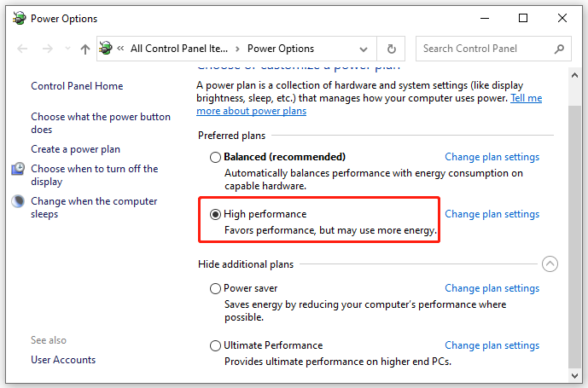Minimize the Power Options window
The image size is (588, 388).
tap(485, 18)
